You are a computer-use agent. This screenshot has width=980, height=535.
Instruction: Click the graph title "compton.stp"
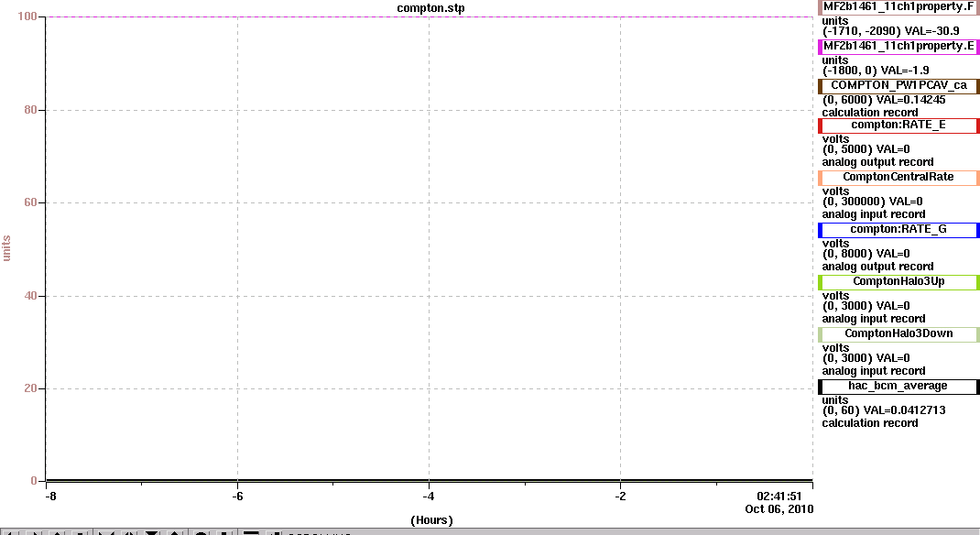pos(430,8)
